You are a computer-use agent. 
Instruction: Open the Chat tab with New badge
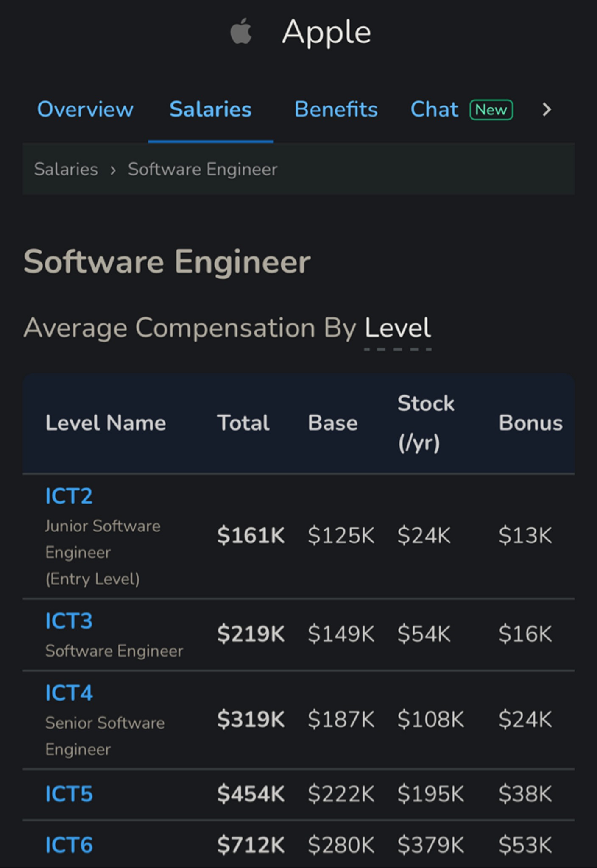pyautogui.click(x=433, y=109)
